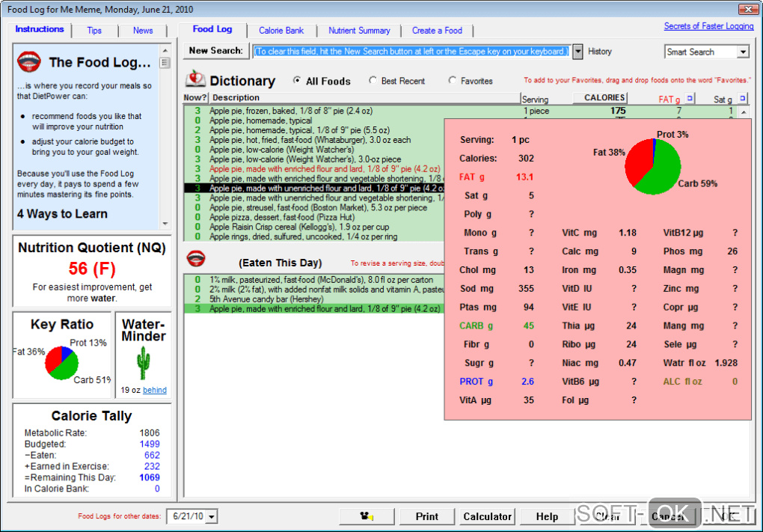
Task: Click the highlighted green eaten Apple pie row
Action: click(x=314, y=309)
